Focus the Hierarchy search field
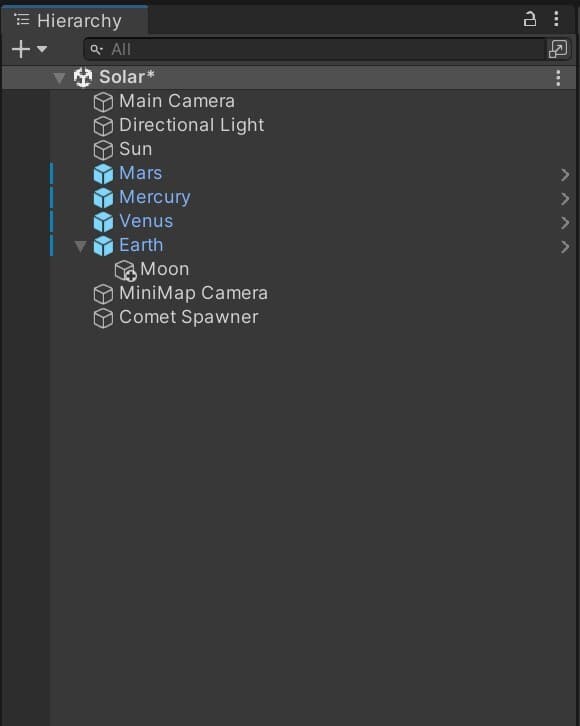580x726 pixels. (x=315, y=49)
